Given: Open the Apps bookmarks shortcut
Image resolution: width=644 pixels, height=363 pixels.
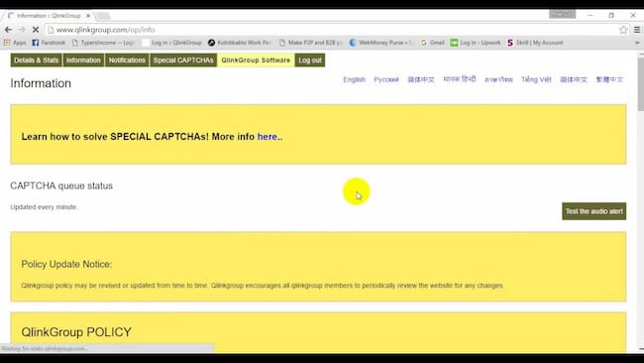Looking at the screenshot, I should tap(15, 43).
